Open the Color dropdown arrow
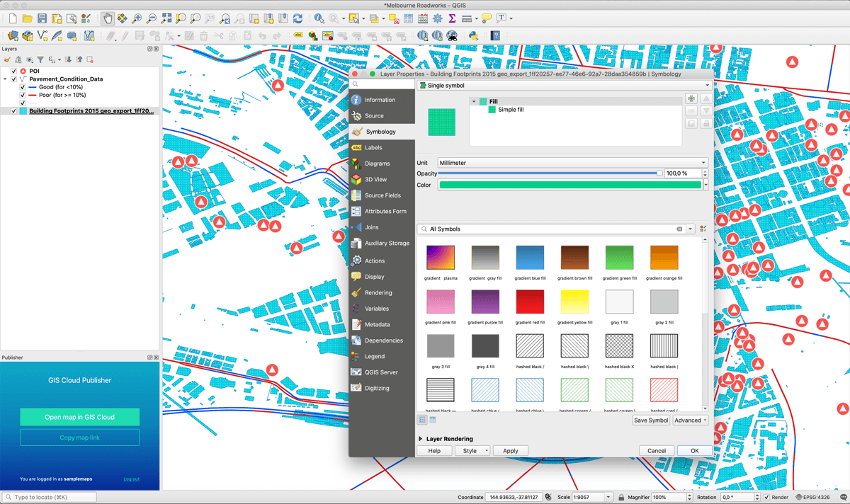The image size is (850, 504). click(x=706, y=185)
